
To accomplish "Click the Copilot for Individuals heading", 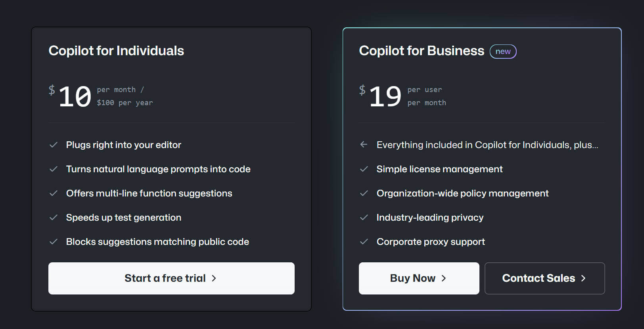I will [x=116, y=51].
